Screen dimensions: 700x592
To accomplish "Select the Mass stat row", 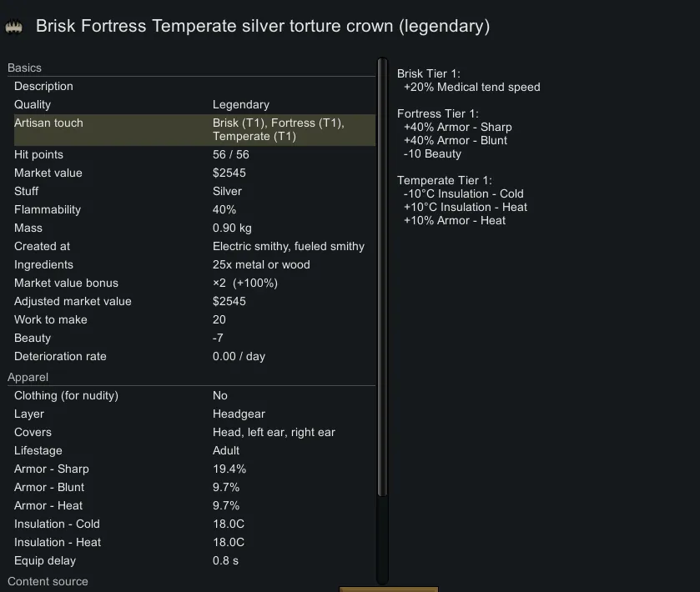I will pos(194,228).
